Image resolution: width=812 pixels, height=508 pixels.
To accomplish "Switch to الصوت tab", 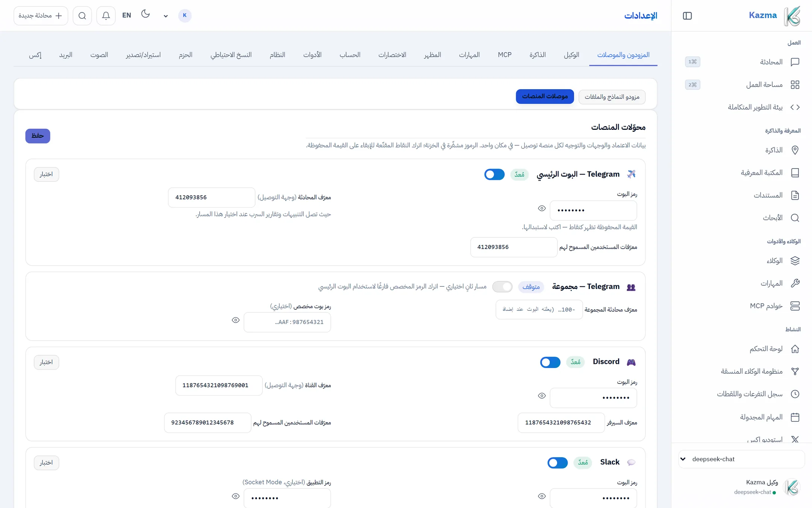I will [x=99, y=55].
